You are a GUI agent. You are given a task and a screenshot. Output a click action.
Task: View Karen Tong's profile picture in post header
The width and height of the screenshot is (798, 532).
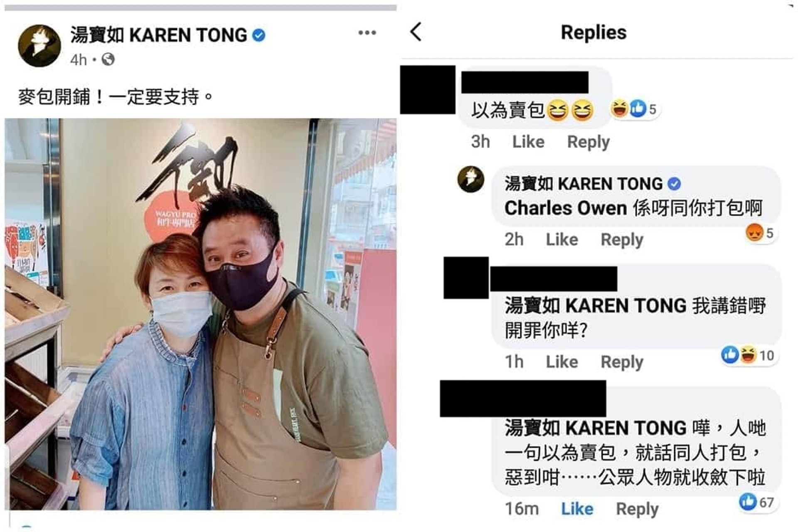(39, 46)
